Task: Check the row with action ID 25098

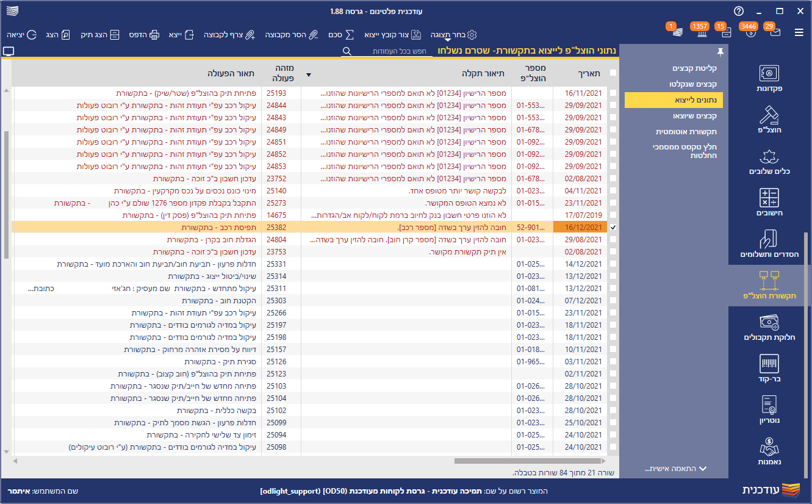Action: coord(613,447)
